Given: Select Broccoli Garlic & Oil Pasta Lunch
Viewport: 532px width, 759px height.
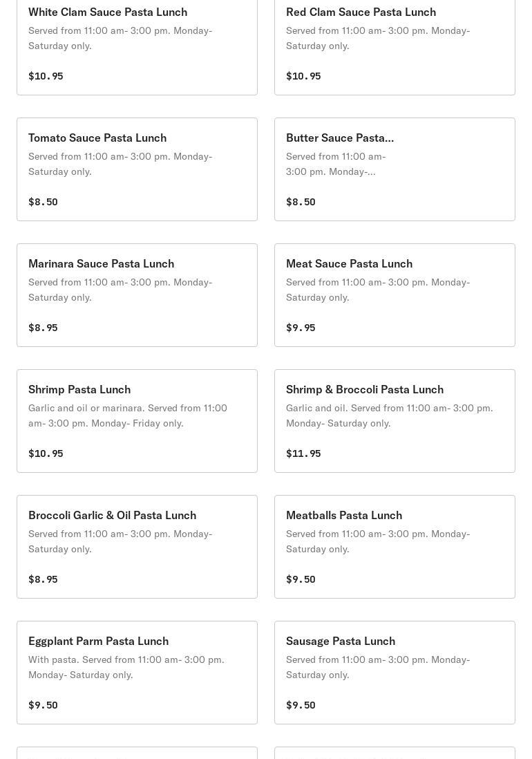Looking at the screenshot, I should click(x=137, y=547).
